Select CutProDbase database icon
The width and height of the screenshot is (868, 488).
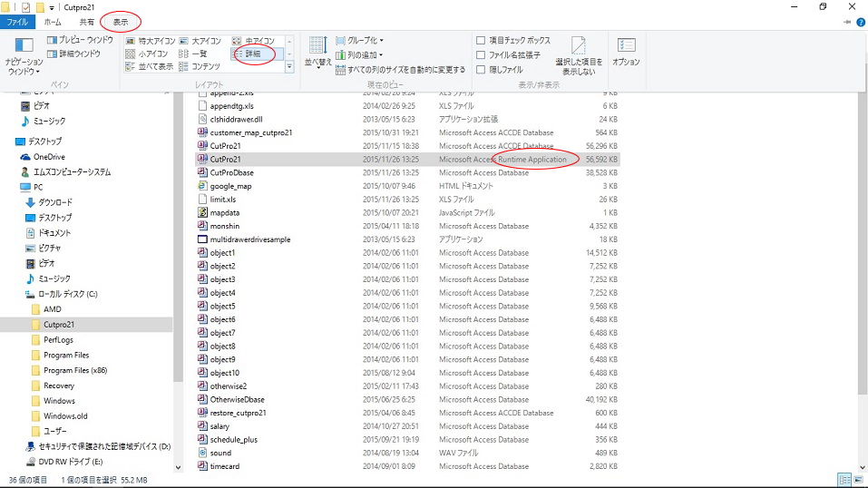point(202,172)
